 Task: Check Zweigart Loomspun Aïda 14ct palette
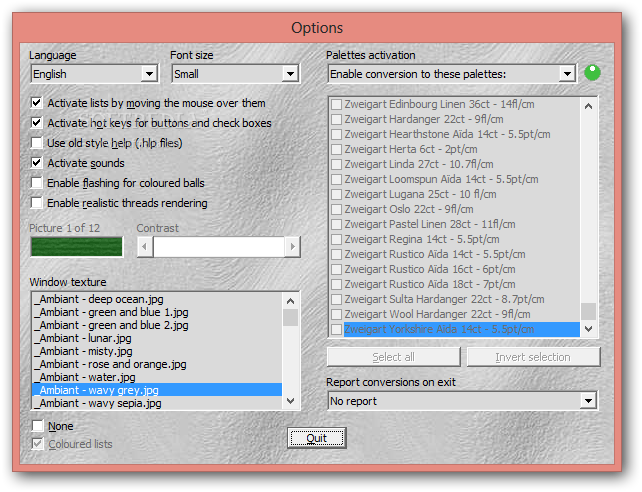click(336, 179)
